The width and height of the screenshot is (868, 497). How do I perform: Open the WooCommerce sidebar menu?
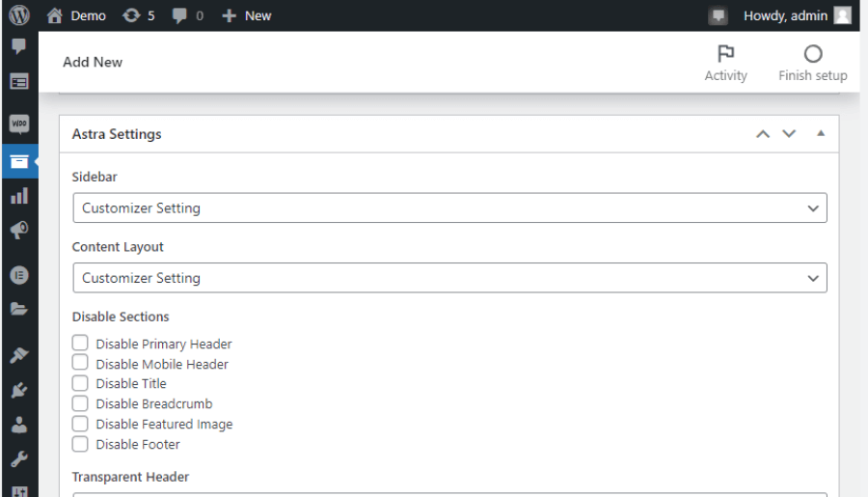(19, 124)
